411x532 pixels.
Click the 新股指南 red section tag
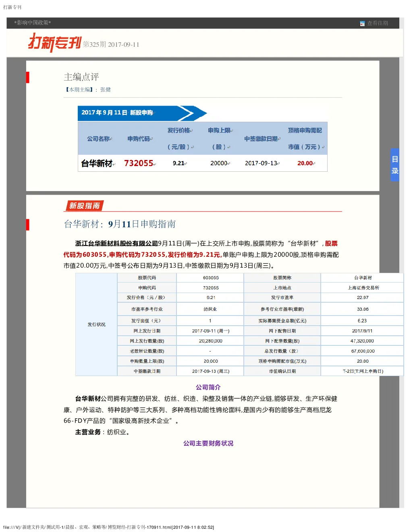click(84, 206)
